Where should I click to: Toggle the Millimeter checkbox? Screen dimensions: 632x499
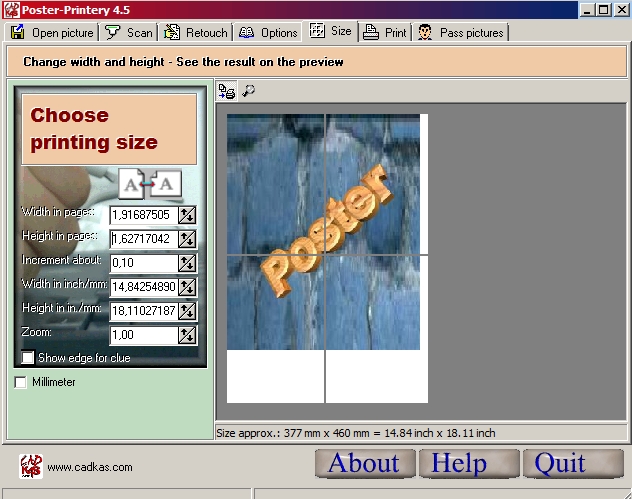21,382
